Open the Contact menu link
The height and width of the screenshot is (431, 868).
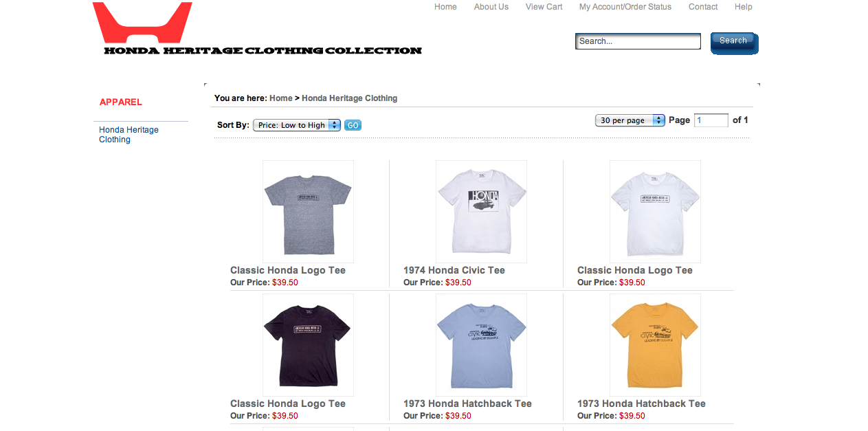[703, 7]
